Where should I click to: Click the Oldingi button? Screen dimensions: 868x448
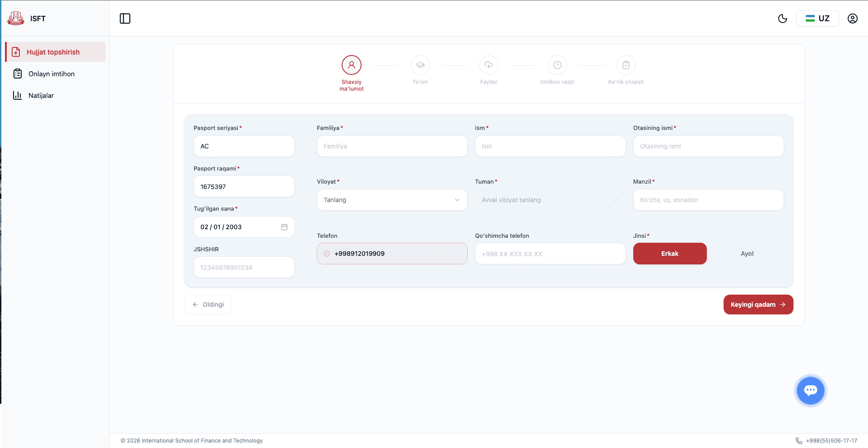pos(208,305)
